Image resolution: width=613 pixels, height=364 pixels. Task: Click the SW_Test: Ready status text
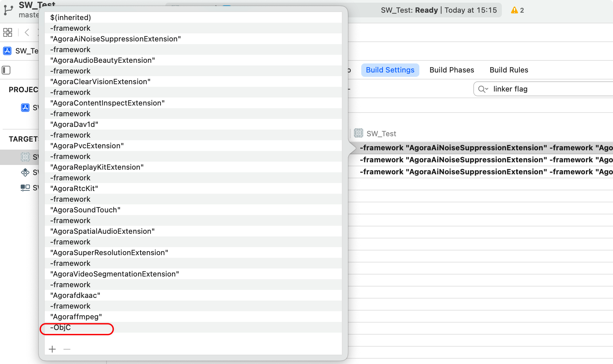pos(409,10)
